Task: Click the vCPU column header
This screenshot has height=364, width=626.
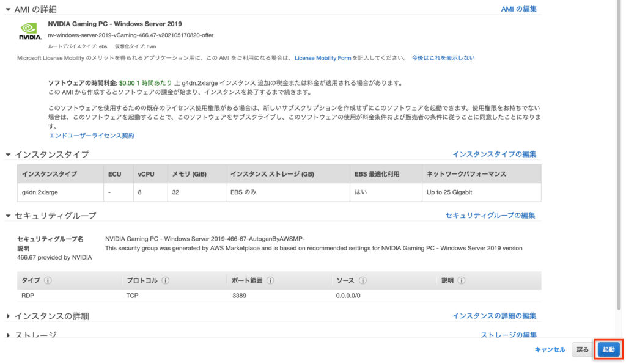Action: point(150,174)
